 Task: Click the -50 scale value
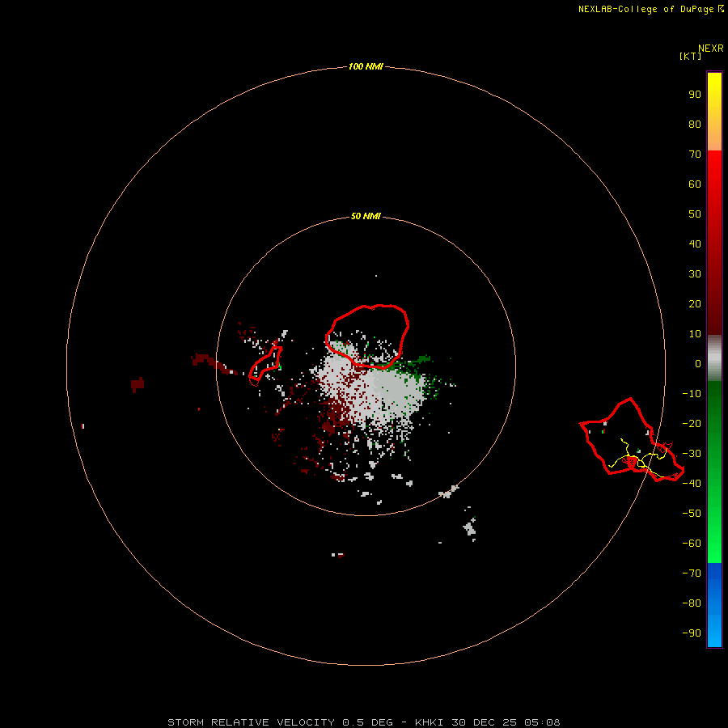(692, 513)
